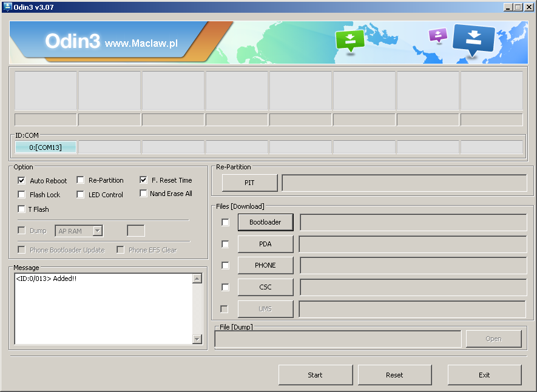Screen dimensions: 537x392
Task: Minimize the Odin3 window
Action: click(508, 7)
